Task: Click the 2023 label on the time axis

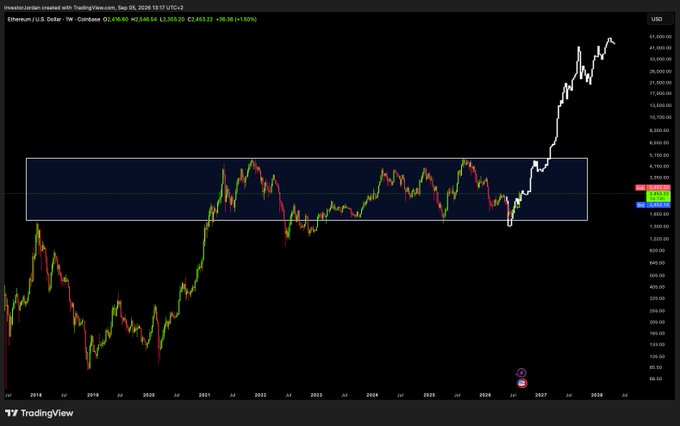Action: click(x=316, y=395)
